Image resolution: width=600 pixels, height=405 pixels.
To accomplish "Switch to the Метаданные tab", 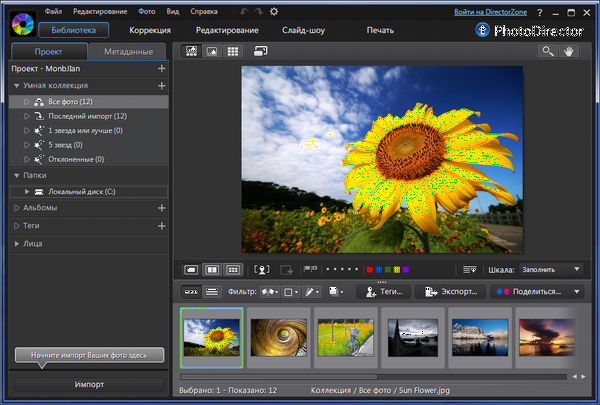I will tap(128, 51).
